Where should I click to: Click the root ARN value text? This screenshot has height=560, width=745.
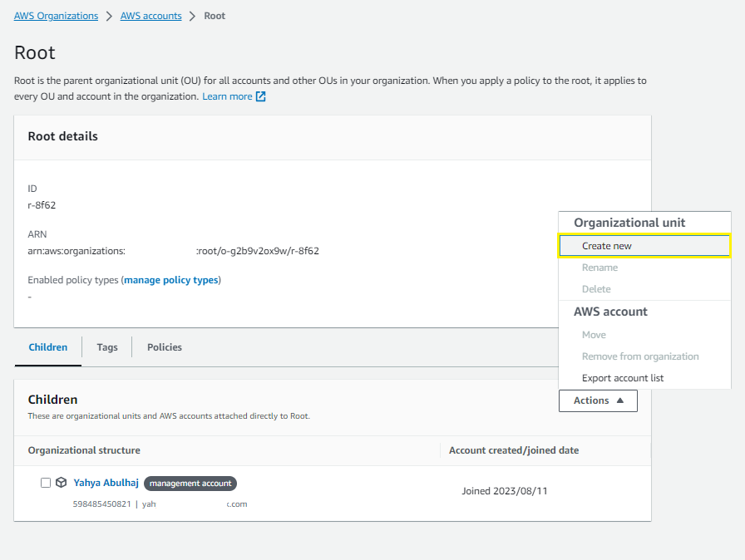174,251
